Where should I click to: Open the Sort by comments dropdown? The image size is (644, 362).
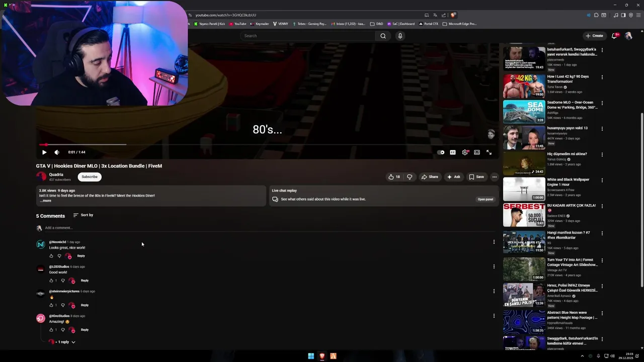click(x=83, y=215)
